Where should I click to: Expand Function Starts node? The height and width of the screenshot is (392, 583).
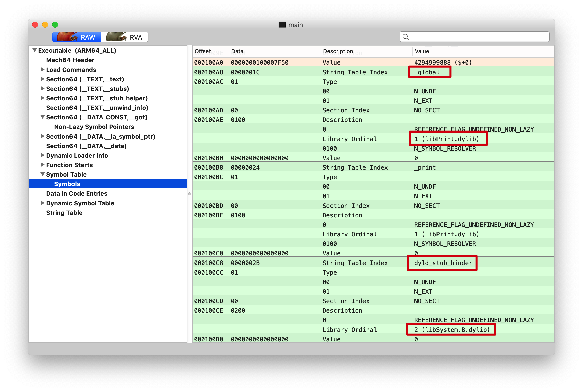43,165
